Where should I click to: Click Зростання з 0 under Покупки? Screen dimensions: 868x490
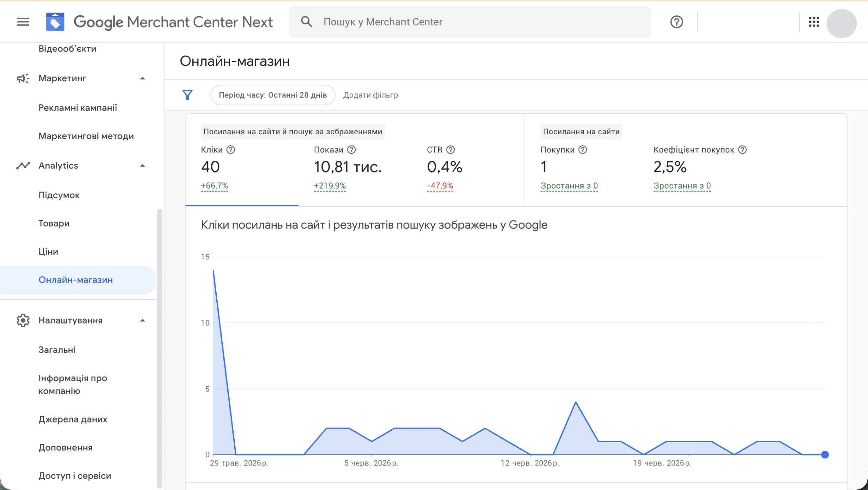569,186
